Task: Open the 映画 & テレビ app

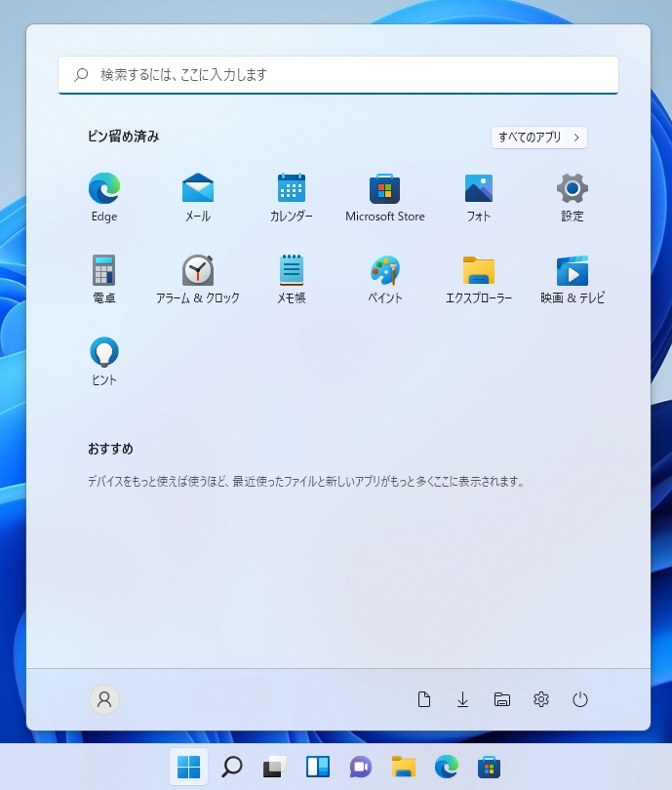Action: pyautogui.click(x=573, y=279)
